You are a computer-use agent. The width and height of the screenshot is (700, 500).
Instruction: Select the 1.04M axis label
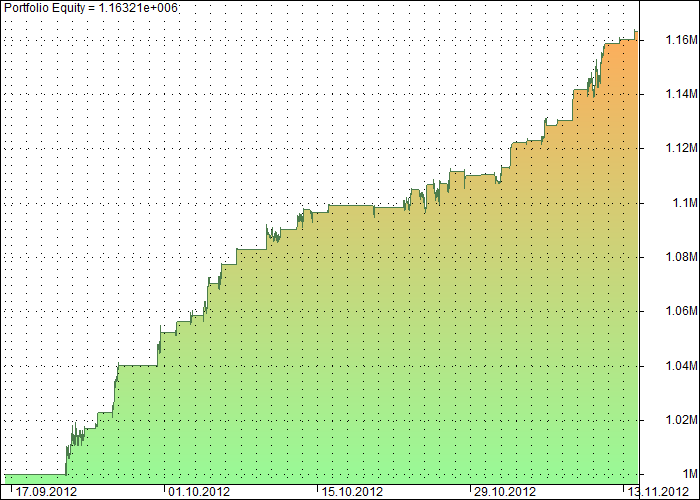[681, 366]
